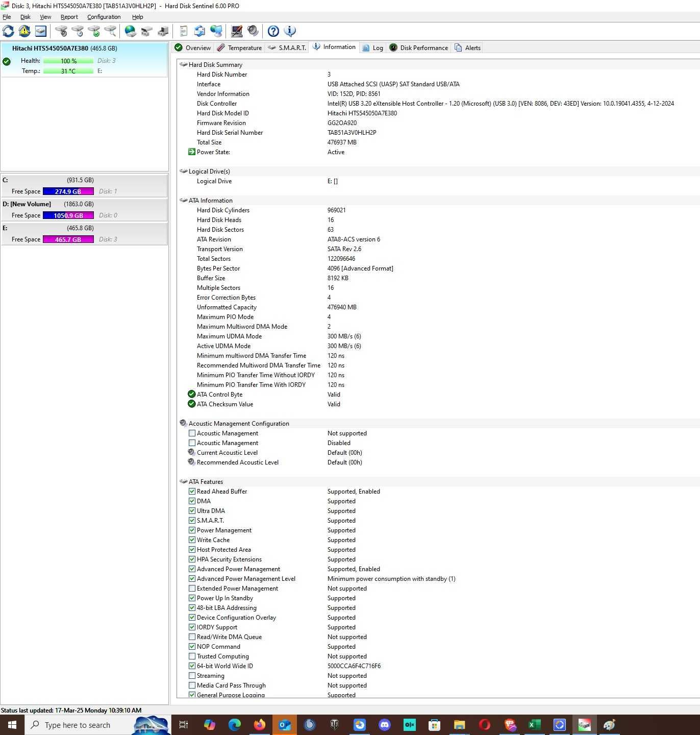Open the Report menu
This screenshot has height=735, width=700.
pos(69,17)
